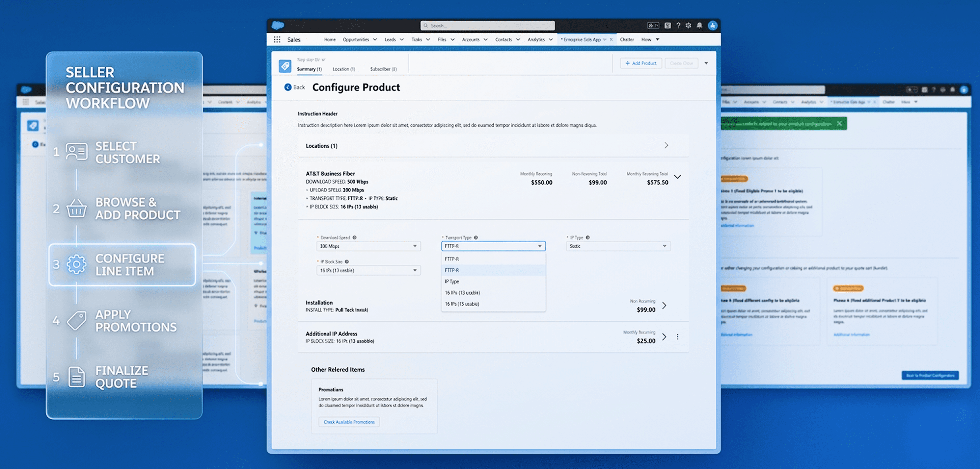Click Download Speed info icon
Viewport: 980px width, 469px height.
coord(354,237)
